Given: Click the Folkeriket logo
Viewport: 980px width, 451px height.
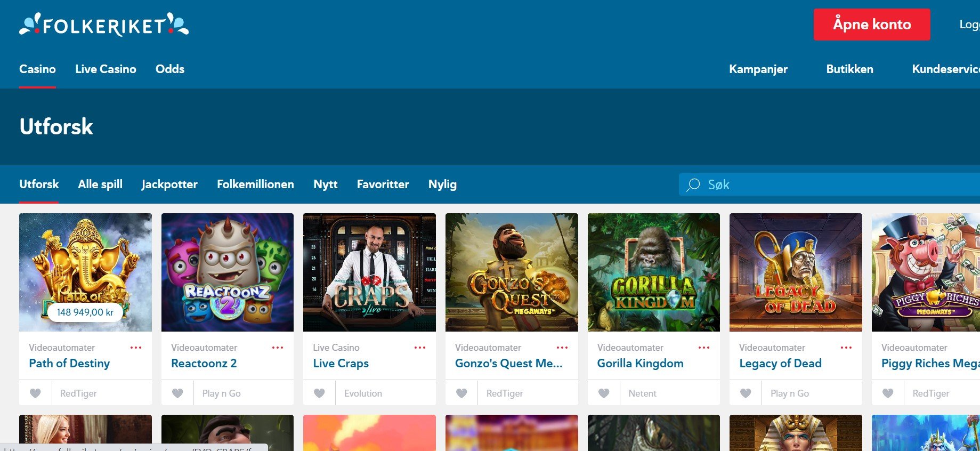Looking at the screenshot, I should tap(104, 25).
